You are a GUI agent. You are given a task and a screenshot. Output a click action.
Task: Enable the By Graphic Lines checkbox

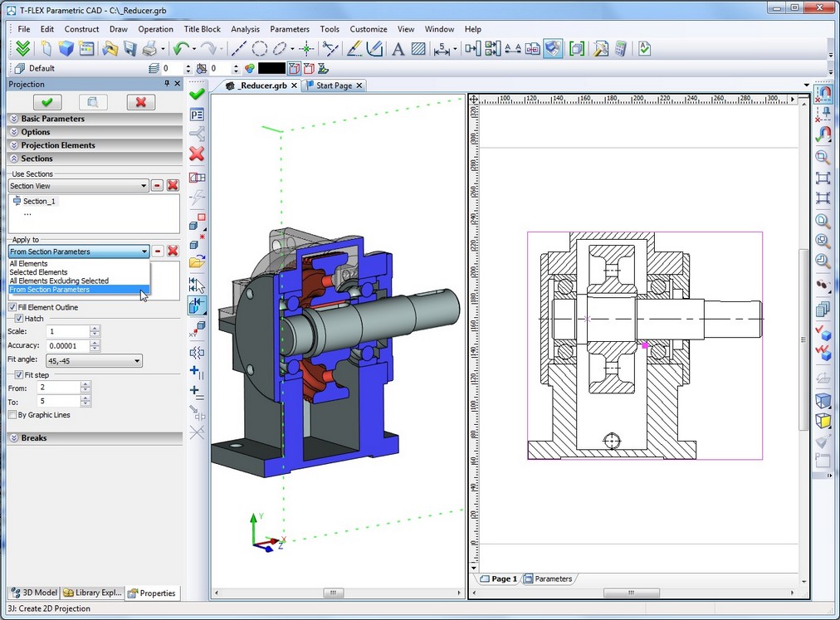12,415
